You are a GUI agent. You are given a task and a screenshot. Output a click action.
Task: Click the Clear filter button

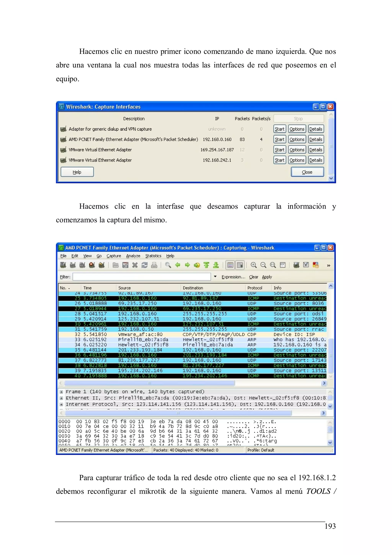254,277
